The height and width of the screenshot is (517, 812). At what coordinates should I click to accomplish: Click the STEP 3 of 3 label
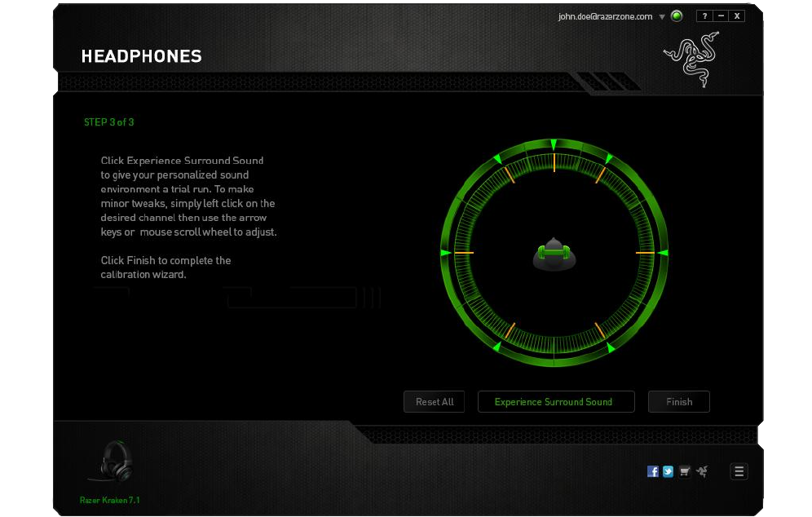pos(108,122)
